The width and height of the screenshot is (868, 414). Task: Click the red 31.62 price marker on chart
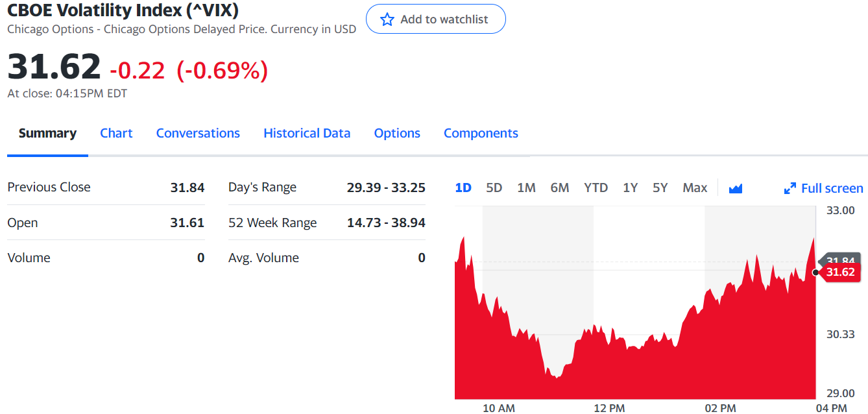[x=841, y=272]
